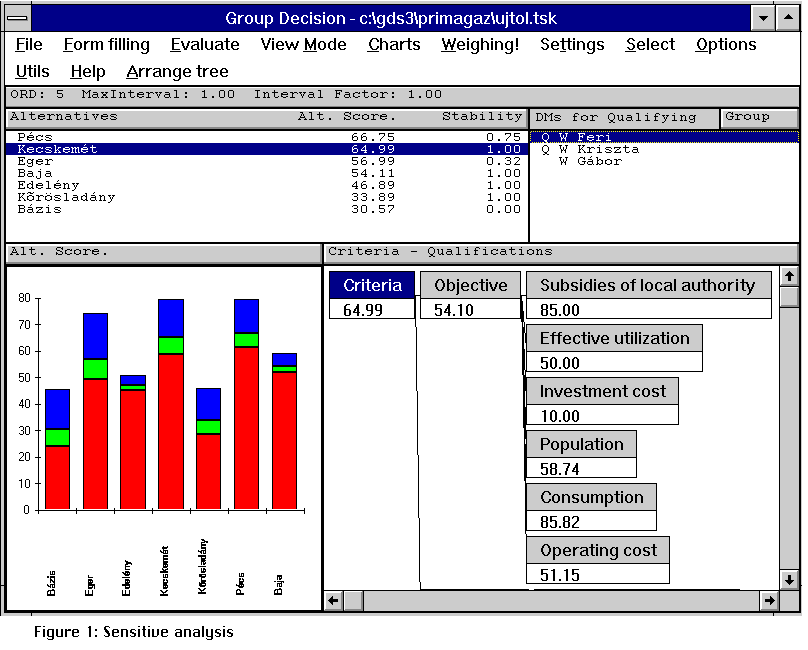The image size is (808, 650).
Task: Open the Select menu
Action: tap(650, 45)
